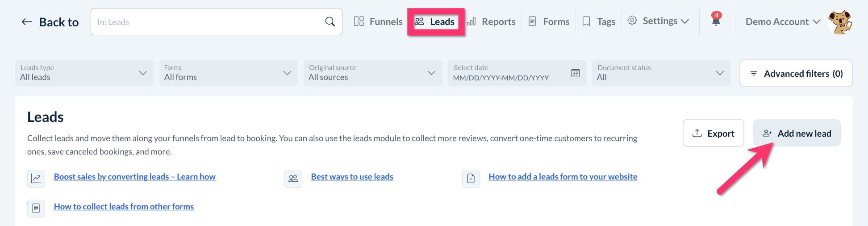
Task: Click the chart icon beside Boost sales link
Action: (x=36, y=179)
